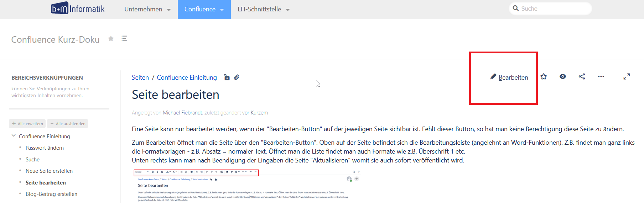Click the Bearbeiten edit button
The image size is (644, 203).
(x=509, y=77)
